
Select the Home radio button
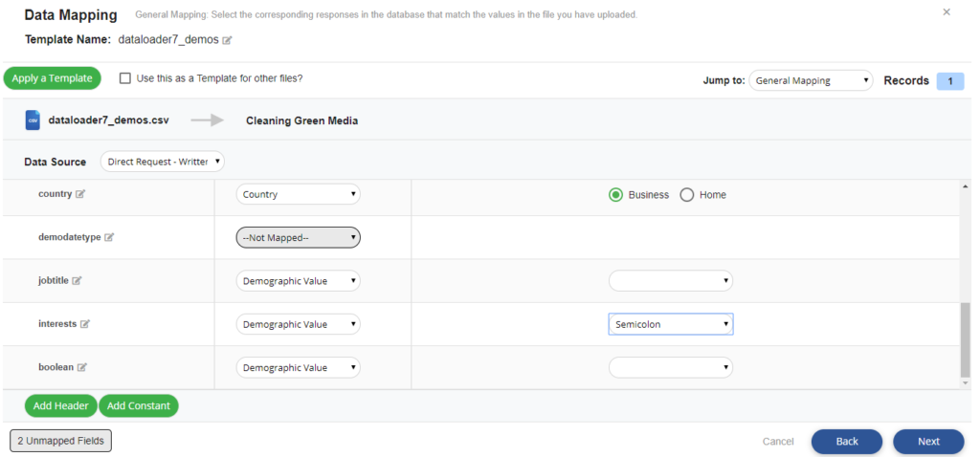686,195
